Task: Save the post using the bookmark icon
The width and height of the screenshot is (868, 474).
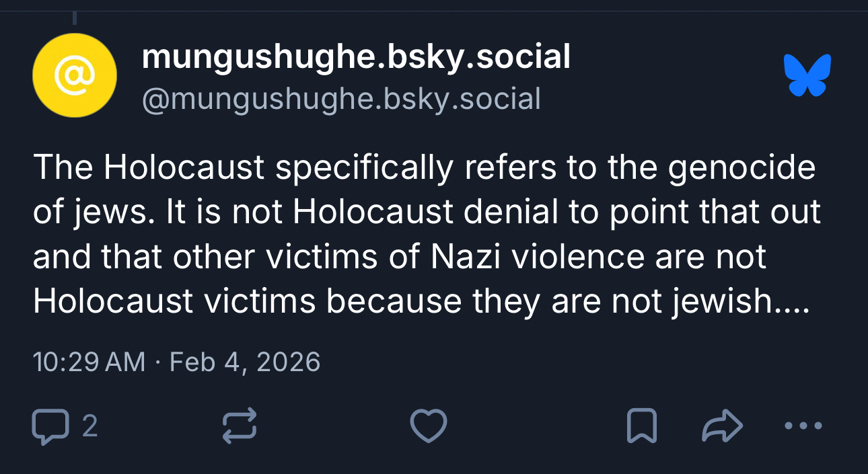Action: point(641,426)
